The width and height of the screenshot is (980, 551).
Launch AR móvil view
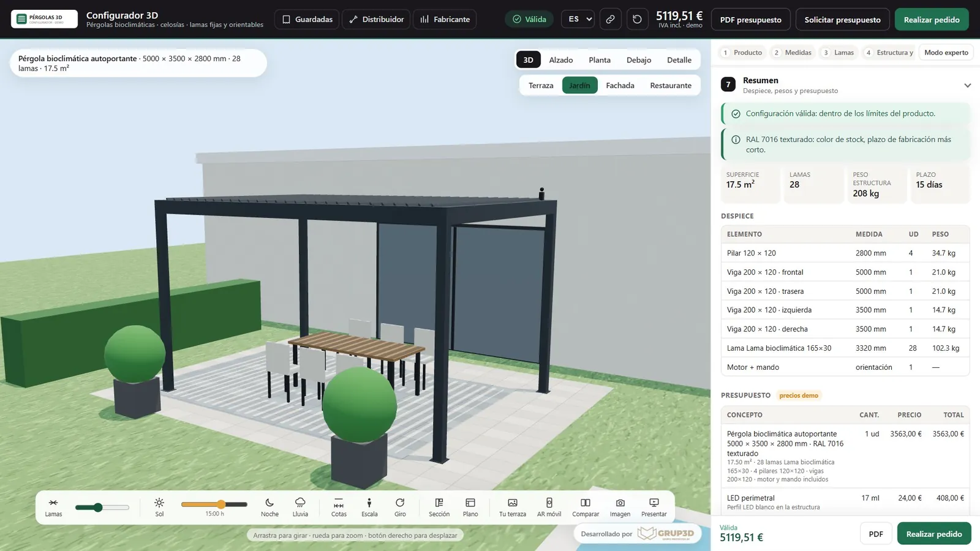(549, 507)
